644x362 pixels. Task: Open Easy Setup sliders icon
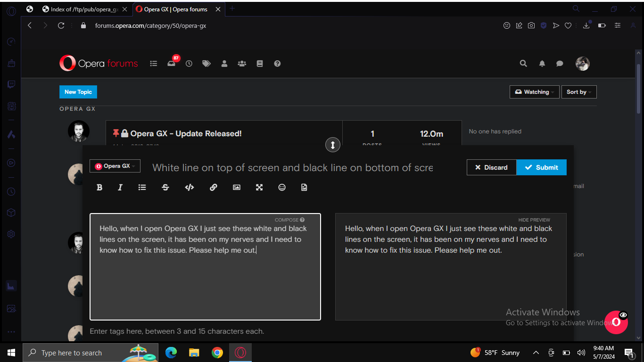click(x=618, y=25)
